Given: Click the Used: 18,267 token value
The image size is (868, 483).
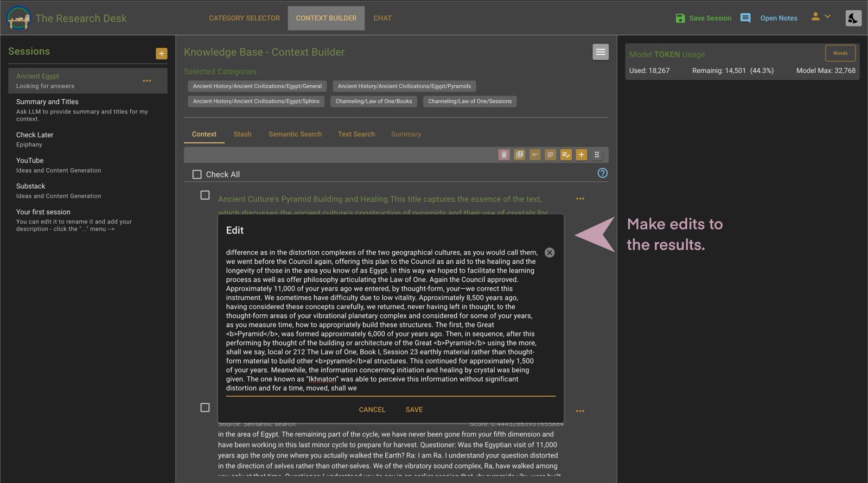Looking at the screenshot, I should [x=649, y=71].
